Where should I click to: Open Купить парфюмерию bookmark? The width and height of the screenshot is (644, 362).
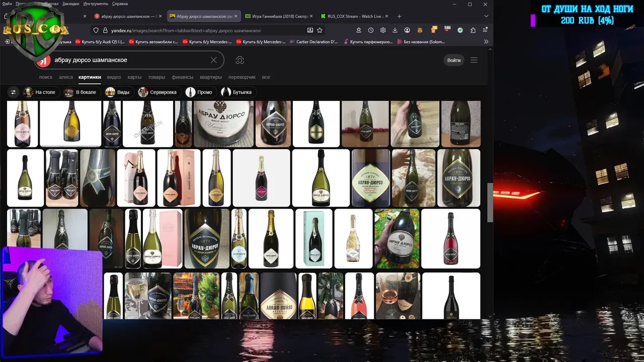point(367,42)
